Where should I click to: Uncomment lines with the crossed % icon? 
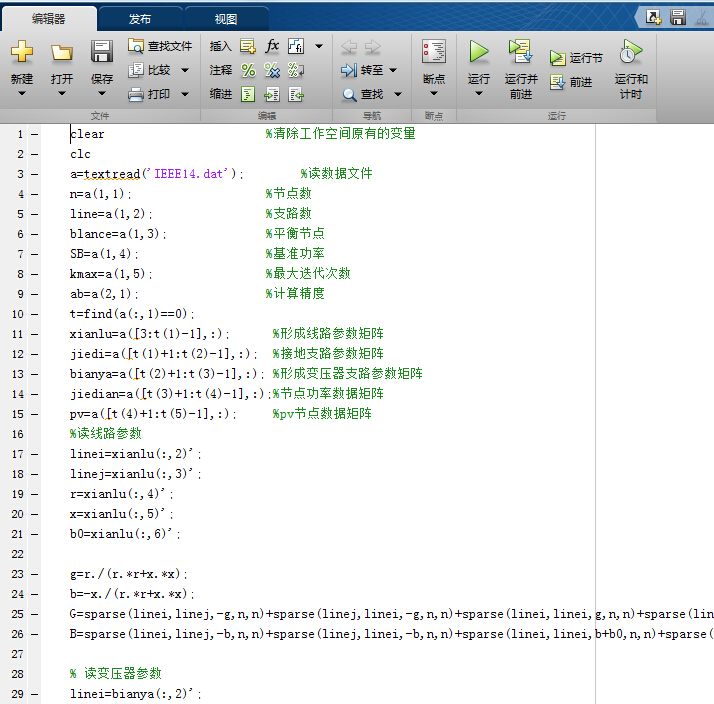[272, 70]
